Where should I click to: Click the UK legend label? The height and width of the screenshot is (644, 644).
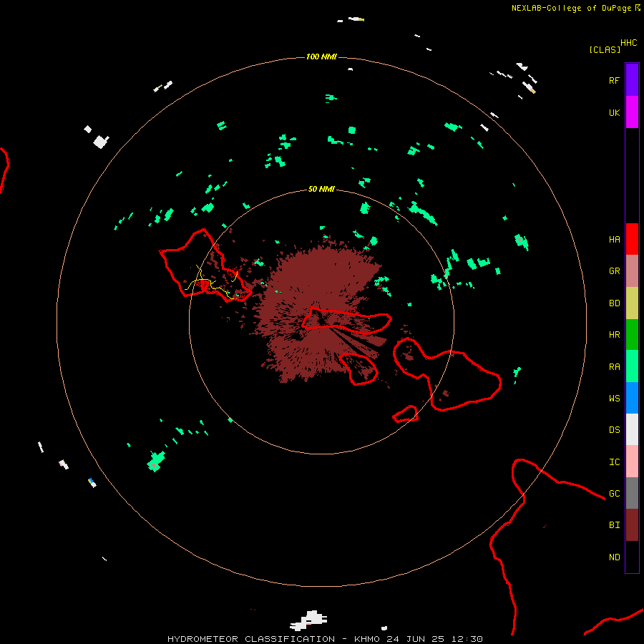[x=615, y=113]
